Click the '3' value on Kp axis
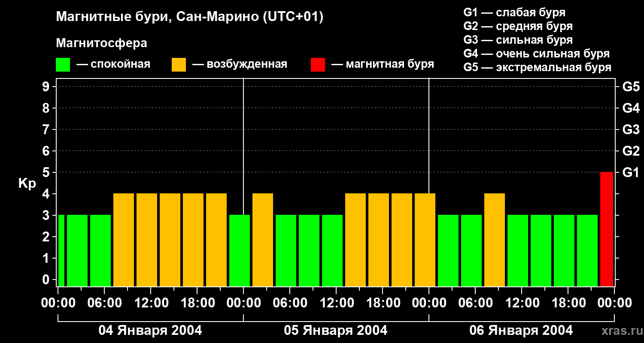644x343 pixels. coord(47,215)
